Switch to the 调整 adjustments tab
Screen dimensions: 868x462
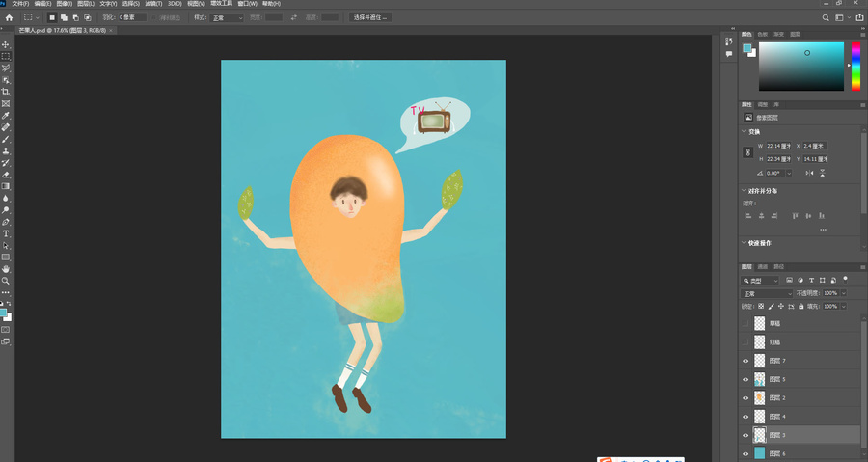pyautogui.click(x=763, y=104)
